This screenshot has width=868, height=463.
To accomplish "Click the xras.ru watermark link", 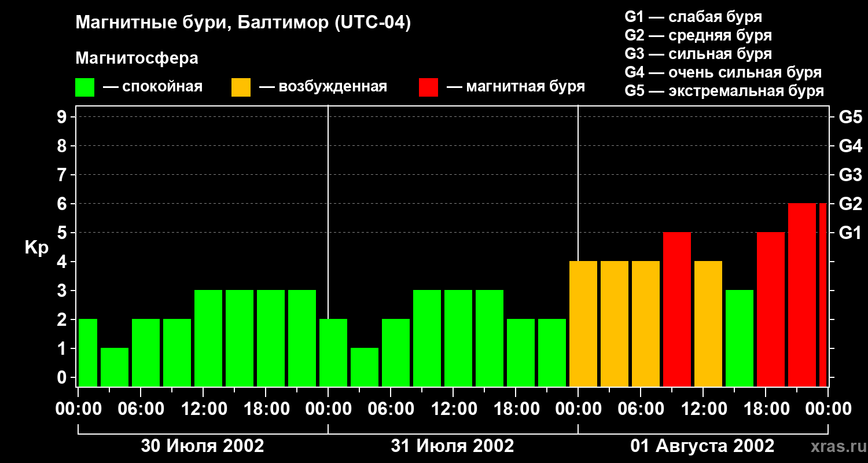I will point(834,446).
